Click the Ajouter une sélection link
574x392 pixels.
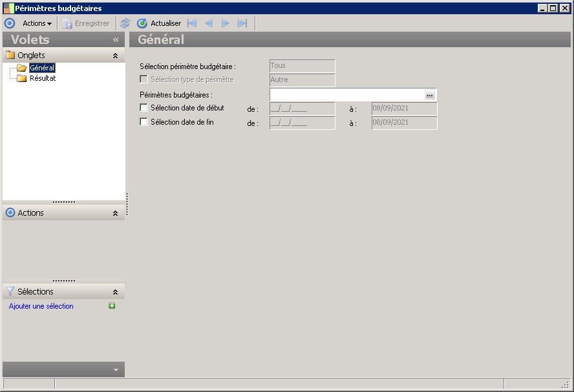coord(41,306)
